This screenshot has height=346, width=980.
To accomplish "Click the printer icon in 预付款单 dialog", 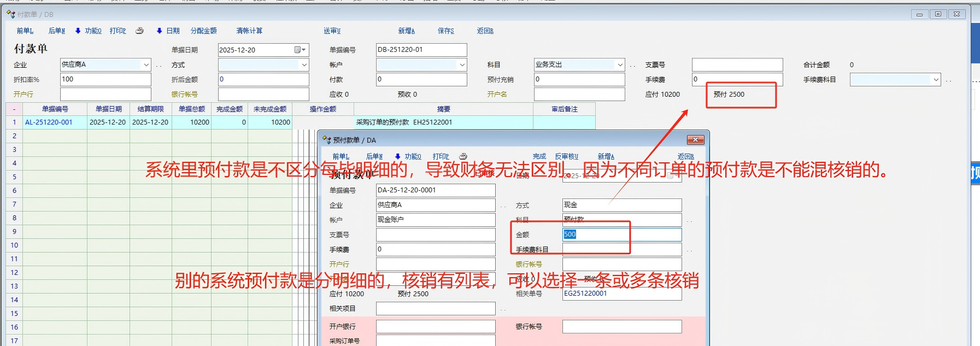I will click(x=463, y=156).
